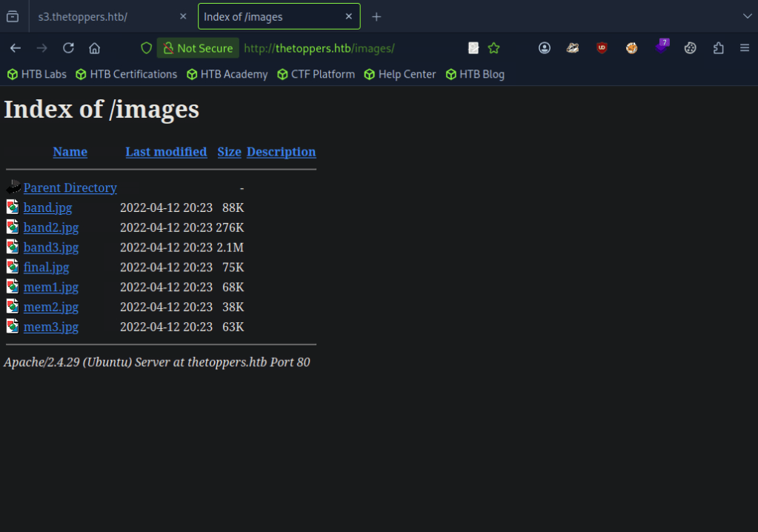Open the Firefox account profile icon
The width and height of the screenshot is (758, 532).
(545, 48)
